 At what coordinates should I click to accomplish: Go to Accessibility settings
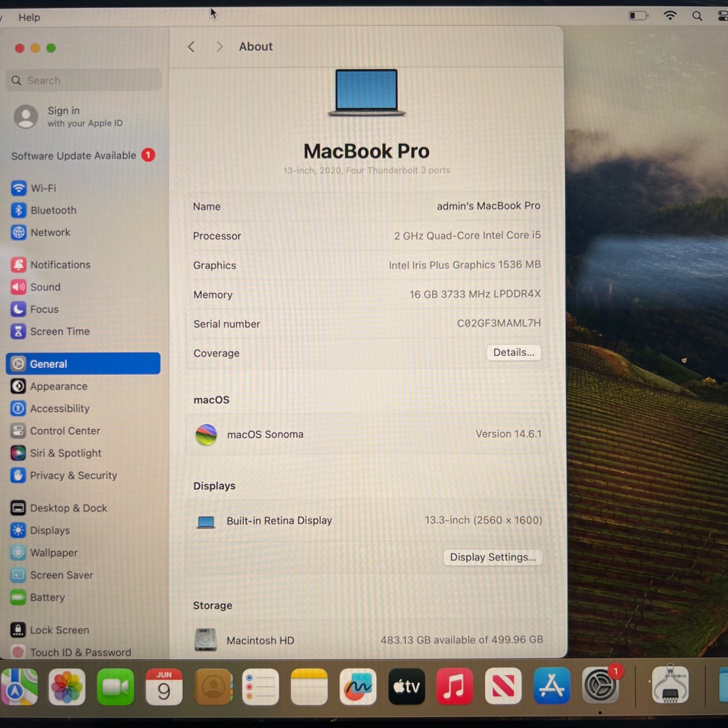[50, 409]
